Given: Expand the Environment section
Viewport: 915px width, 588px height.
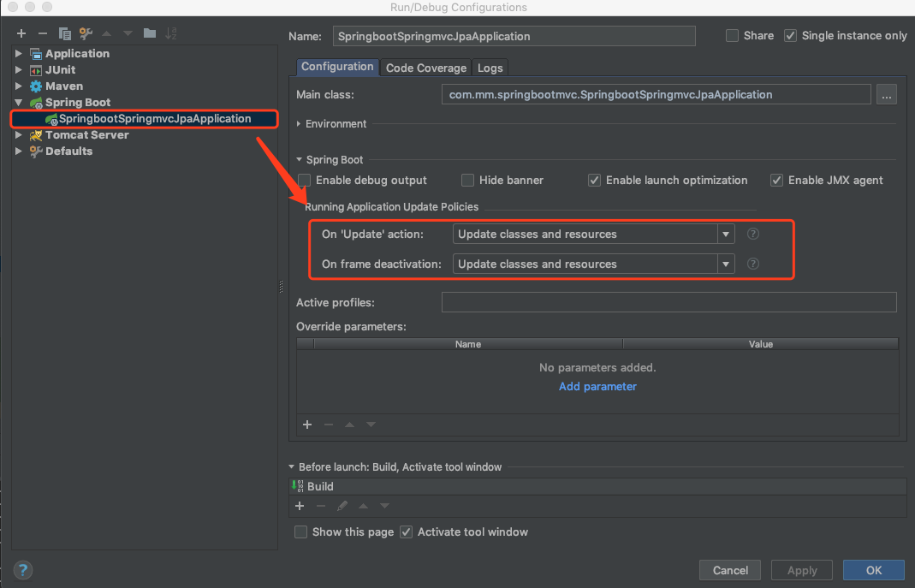Looking at the screenshot, I should click(297, 123).
